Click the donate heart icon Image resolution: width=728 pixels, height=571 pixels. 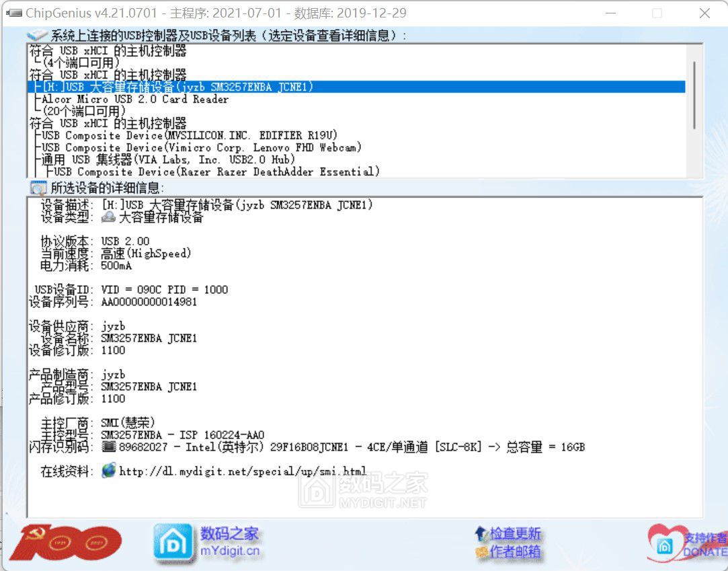pyautogui.click(x=664, y=543)
